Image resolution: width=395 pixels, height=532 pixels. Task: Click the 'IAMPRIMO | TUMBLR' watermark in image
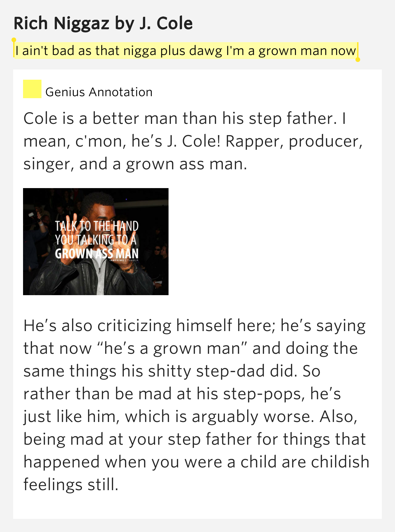(x=124, y=261)
